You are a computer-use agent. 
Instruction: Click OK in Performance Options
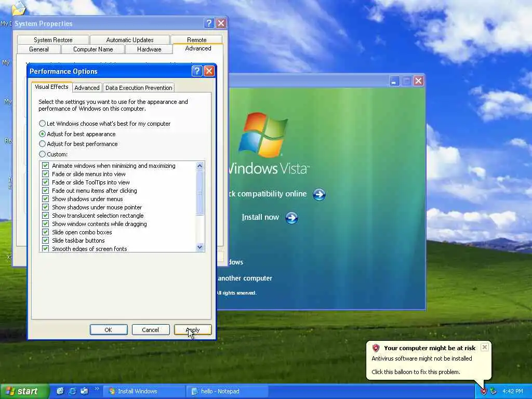point(109,330)
